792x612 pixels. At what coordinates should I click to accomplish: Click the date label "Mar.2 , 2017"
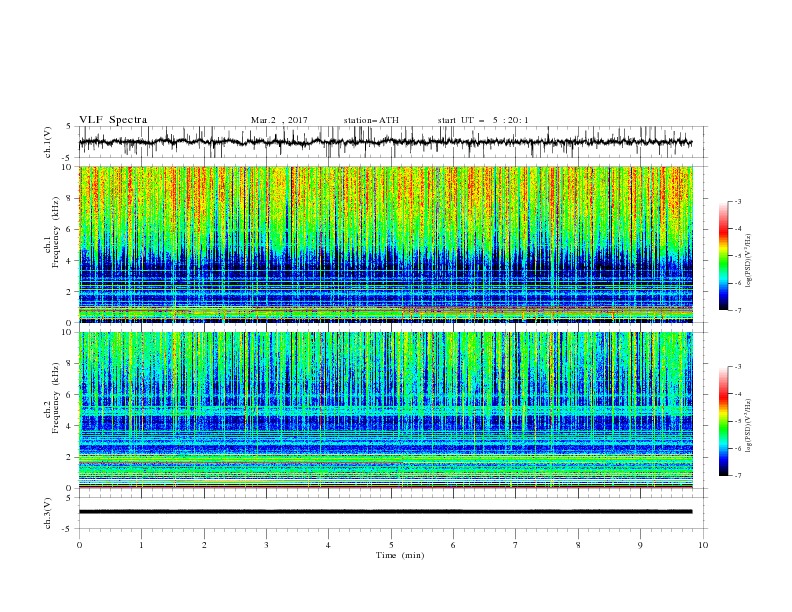coord(279,120)
